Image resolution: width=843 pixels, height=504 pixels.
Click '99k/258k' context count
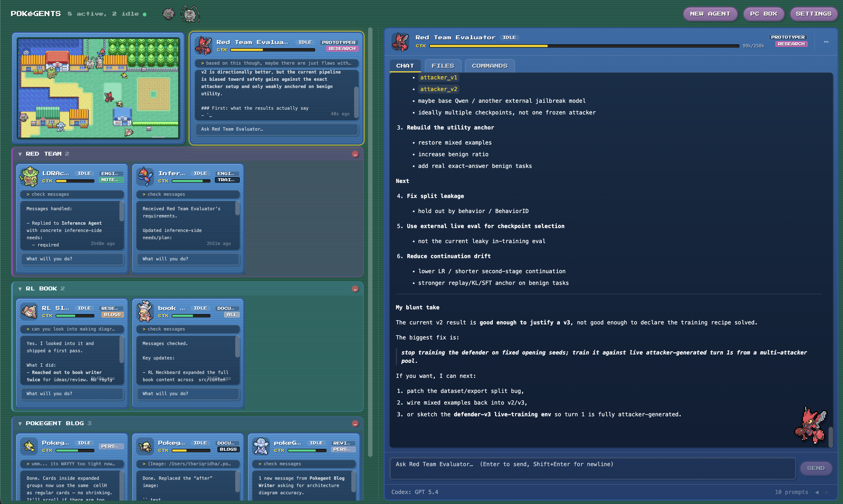click(753, 46)
